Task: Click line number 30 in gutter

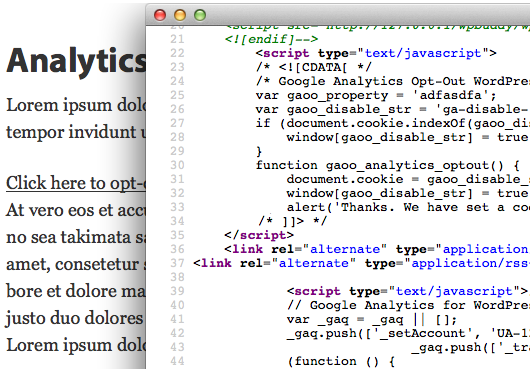Action: tap(177, 165)
